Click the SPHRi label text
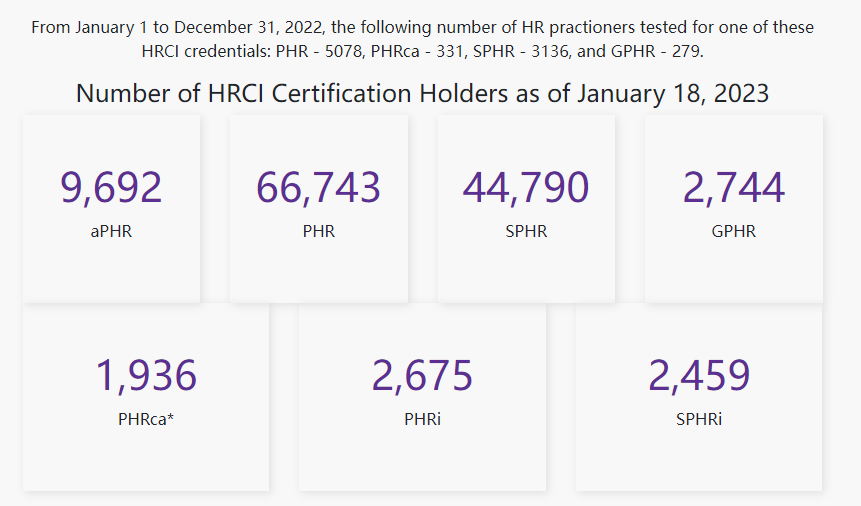 pyautogui.click(x=699, y=419)
